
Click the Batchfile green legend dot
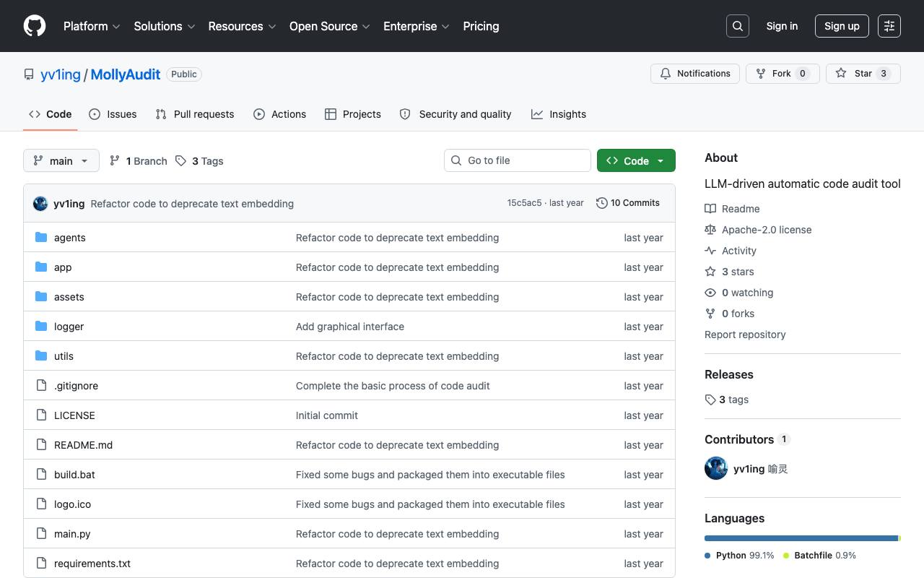(x=786, y=556)
